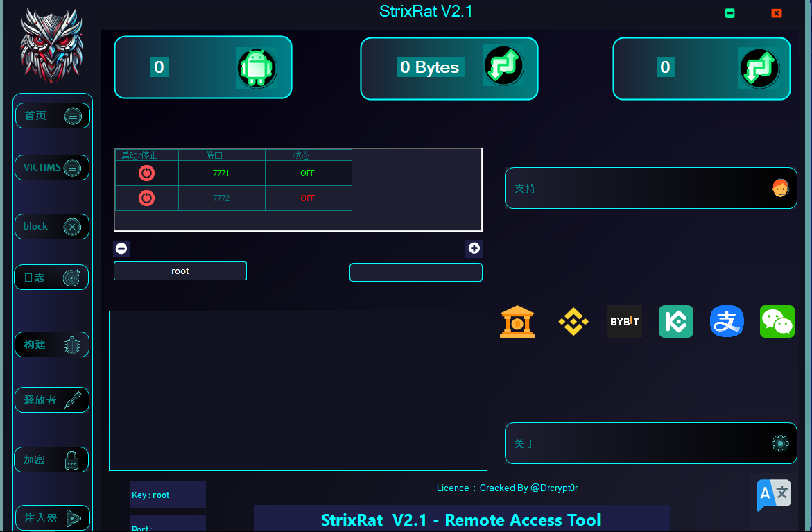Click the WeChat logo icon
This screenshot has height=532, width=812.
pos(777,322)
